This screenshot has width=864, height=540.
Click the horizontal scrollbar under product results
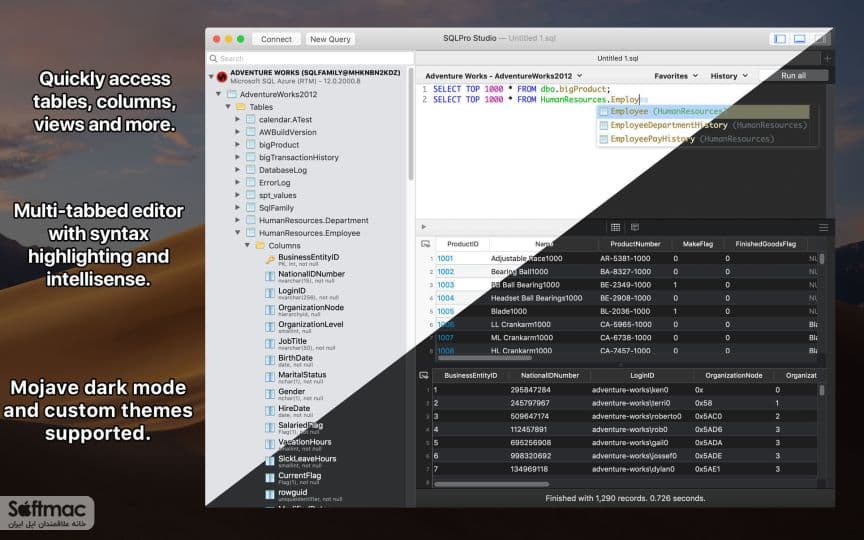484,358
